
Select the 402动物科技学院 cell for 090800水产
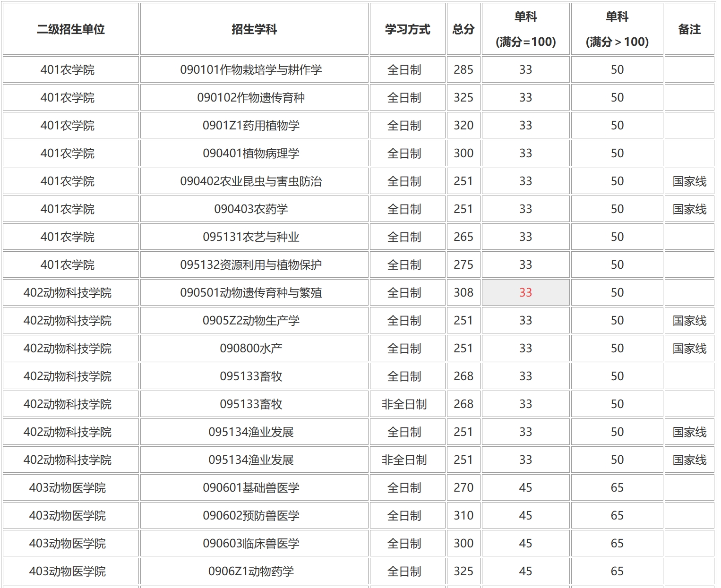[70, 348]
